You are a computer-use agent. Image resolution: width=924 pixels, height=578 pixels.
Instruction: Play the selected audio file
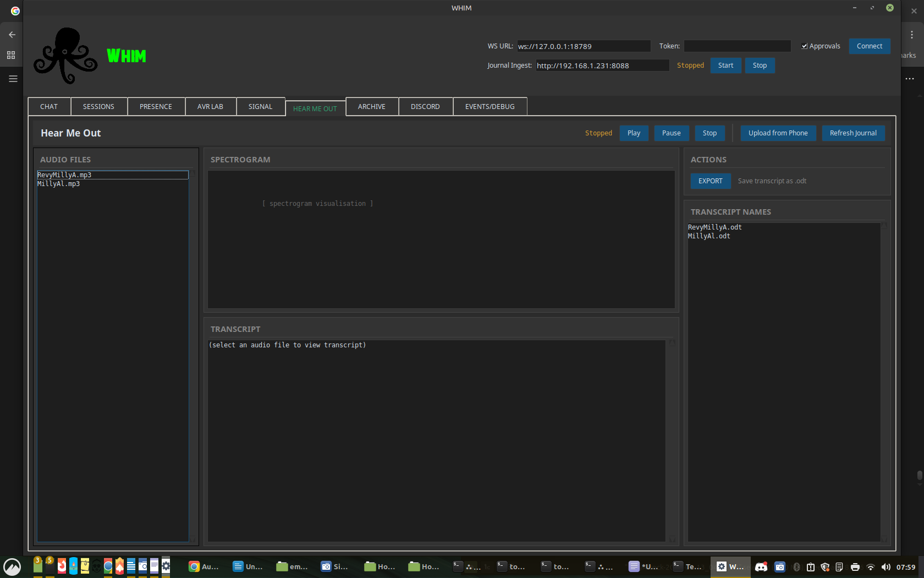pyautogui.click(x=634, y=133)
